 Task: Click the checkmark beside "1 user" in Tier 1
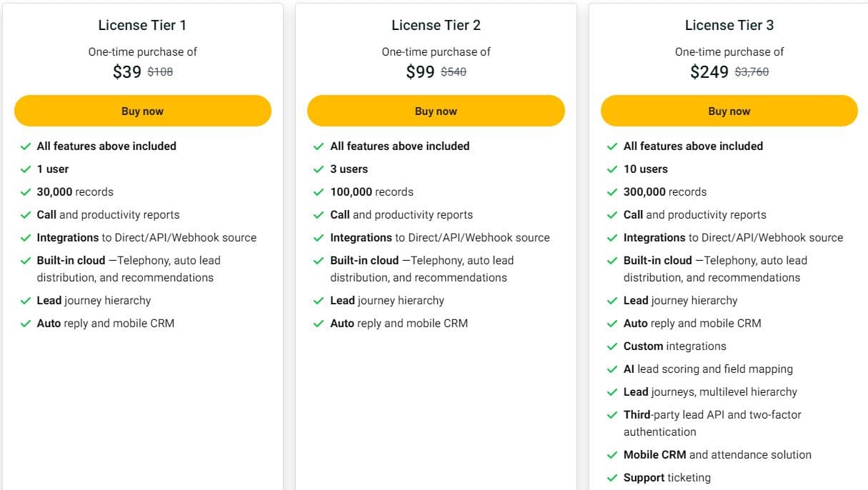click(25, 169)
